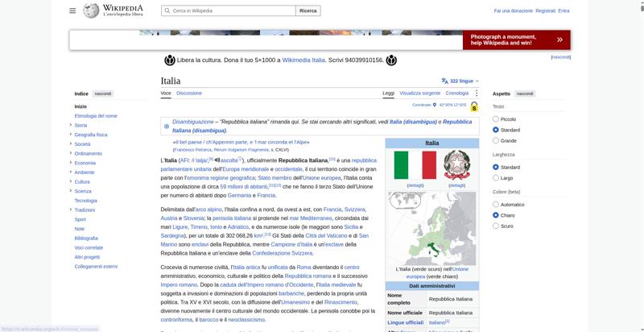Click the coordinates pin icon
This screenshot has height=332, width=644.
[435, 105]
